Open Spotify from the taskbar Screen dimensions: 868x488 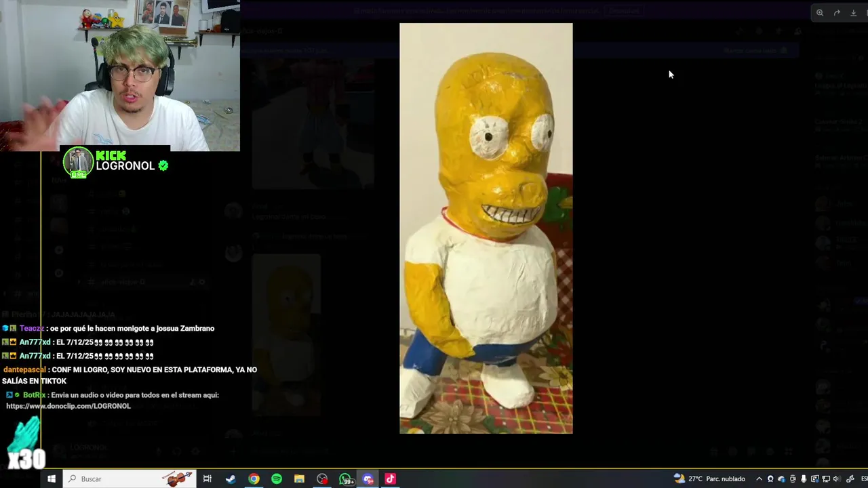tap(277, 479)
